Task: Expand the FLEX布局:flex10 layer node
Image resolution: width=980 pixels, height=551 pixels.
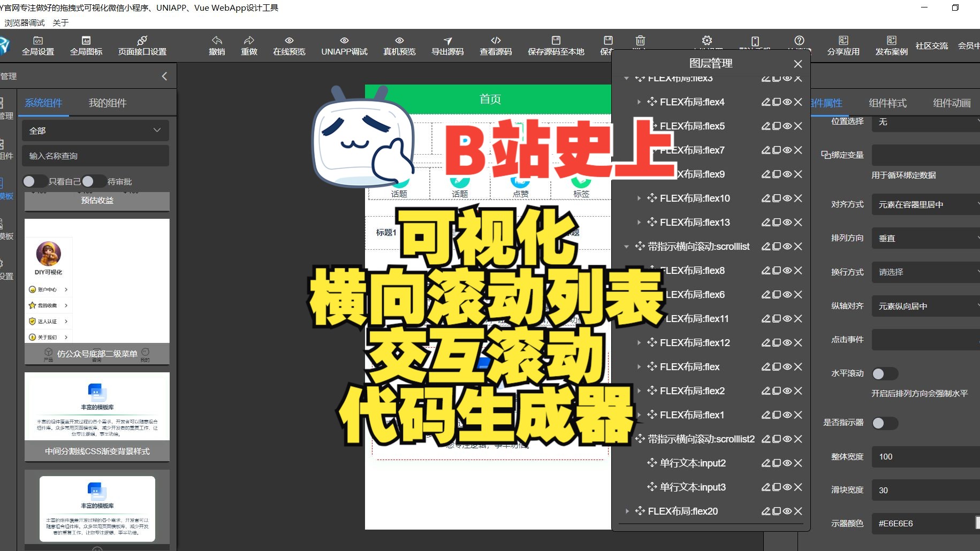Action: [639, 198]
